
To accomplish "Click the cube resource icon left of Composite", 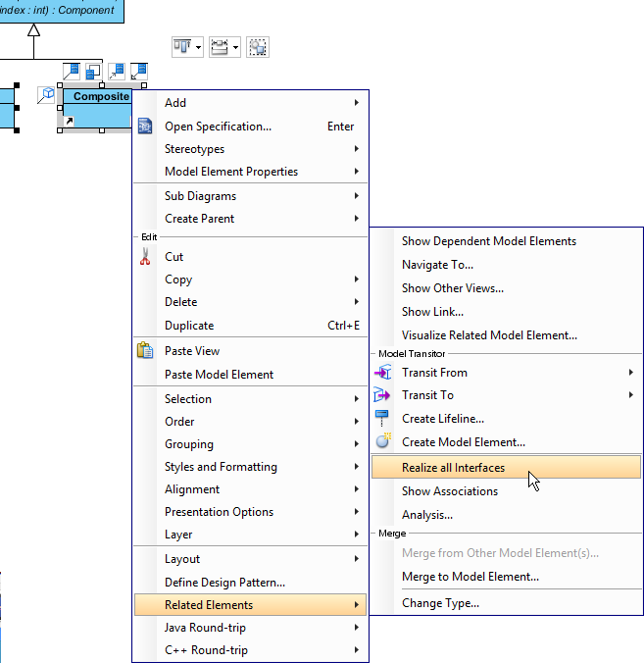I will click(46, 95).
